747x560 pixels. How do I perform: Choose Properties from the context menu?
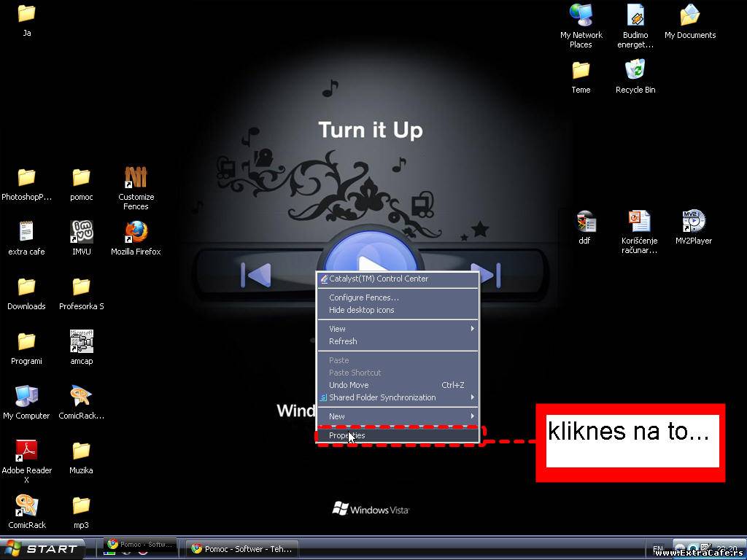coord(347,435)
